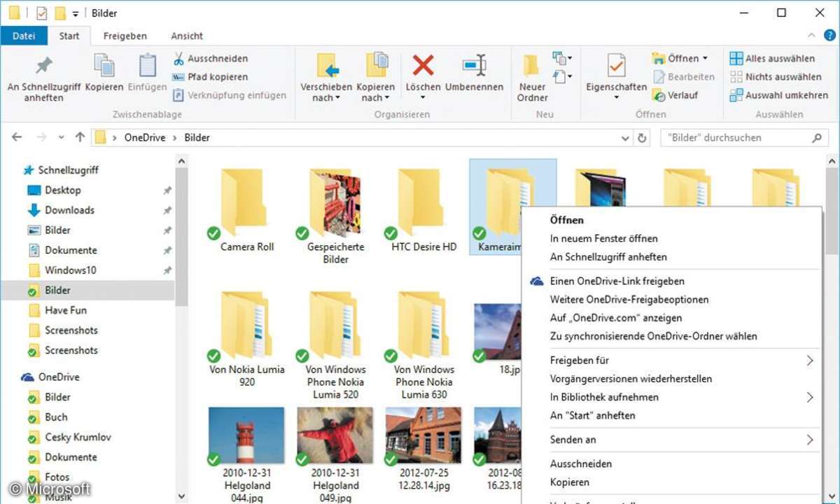Go up one folder level arrow

[x=80, y=138]
